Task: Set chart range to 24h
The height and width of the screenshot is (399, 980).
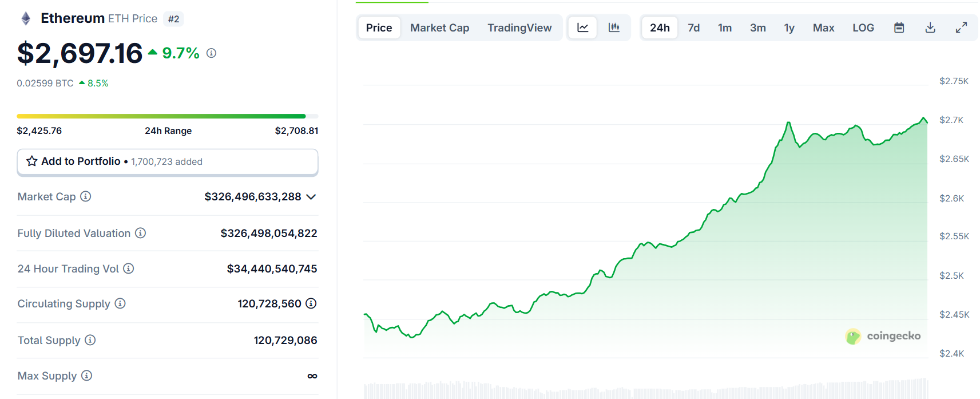Action: click(660, 27)
